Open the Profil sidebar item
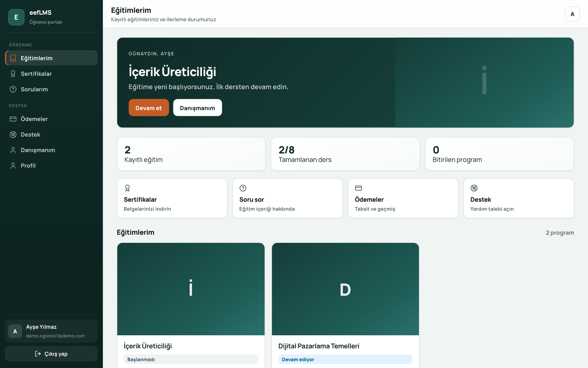This screenshot has height=368, width=588. [51, 165]
